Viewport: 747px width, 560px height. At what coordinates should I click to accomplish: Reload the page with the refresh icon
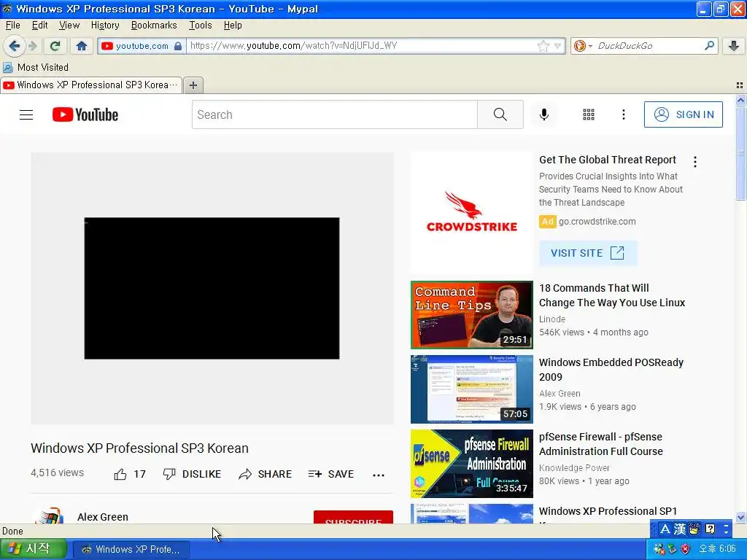55,46
